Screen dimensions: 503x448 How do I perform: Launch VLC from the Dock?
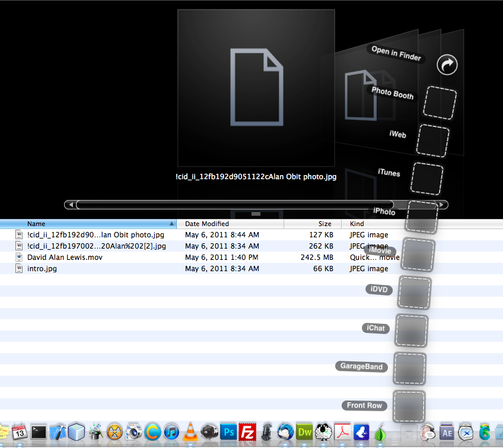point(190,431)
